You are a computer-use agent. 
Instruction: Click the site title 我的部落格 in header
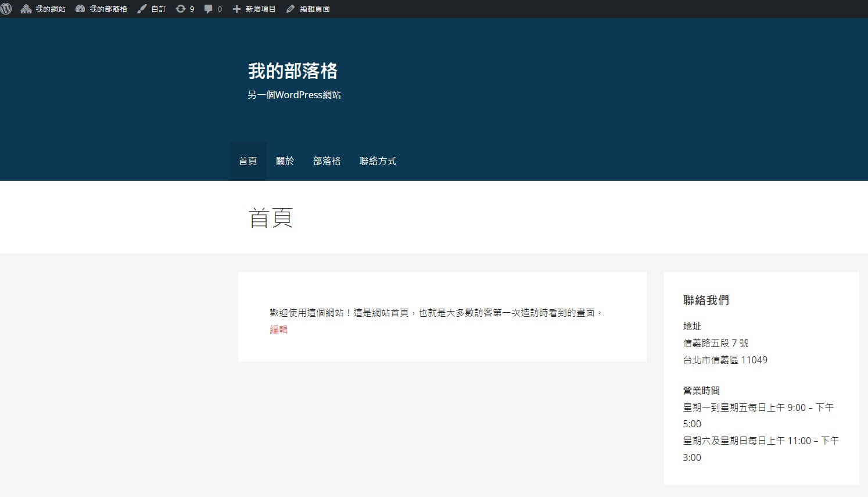293,71
